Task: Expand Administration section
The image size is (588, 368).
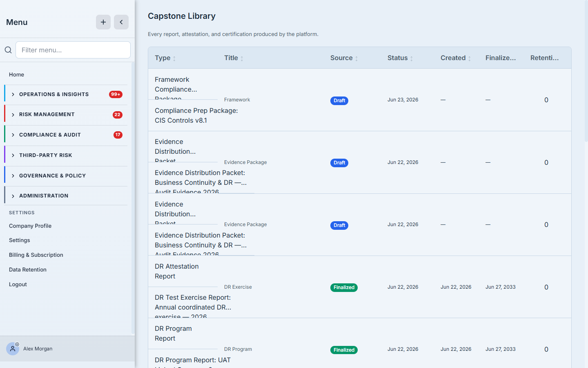Action: tap(66, 196)
